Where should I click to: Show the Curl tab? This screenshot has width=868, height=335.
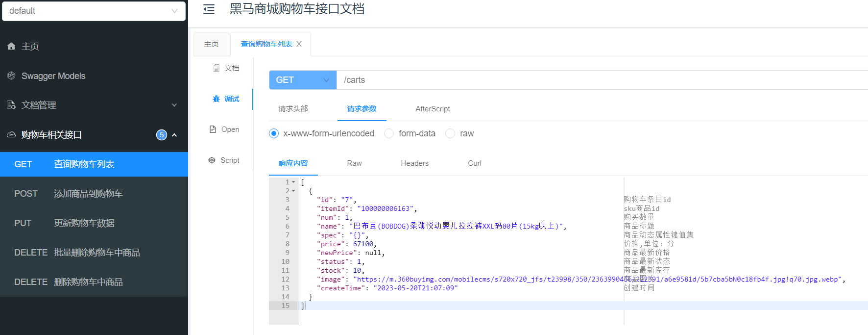(x=474, y=163)
